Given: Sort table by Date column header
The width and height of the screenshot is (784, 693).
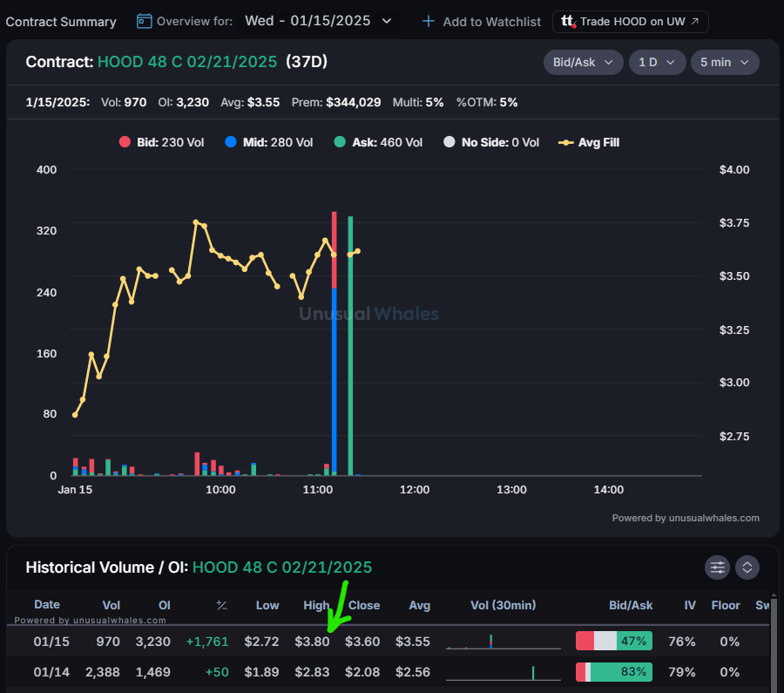Looking at the screenshot, I should (47, 604).
